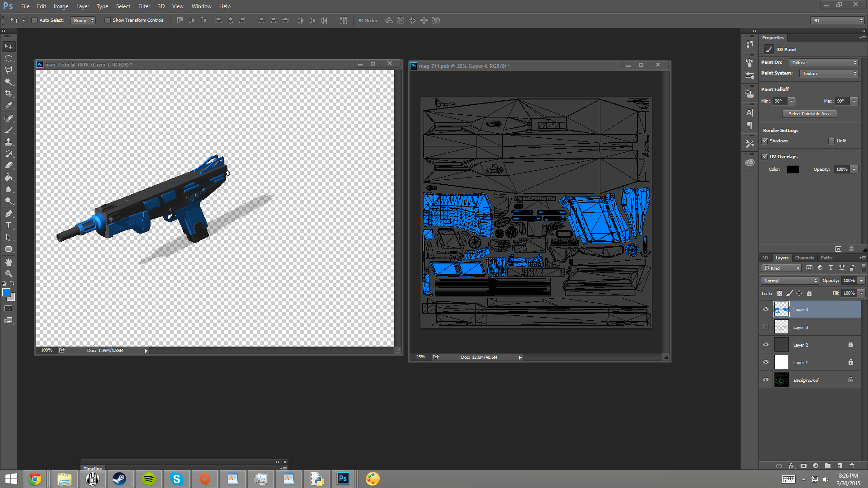868x488 pixels.
Task: Open the Filter menu
Action: coord(144,6)
